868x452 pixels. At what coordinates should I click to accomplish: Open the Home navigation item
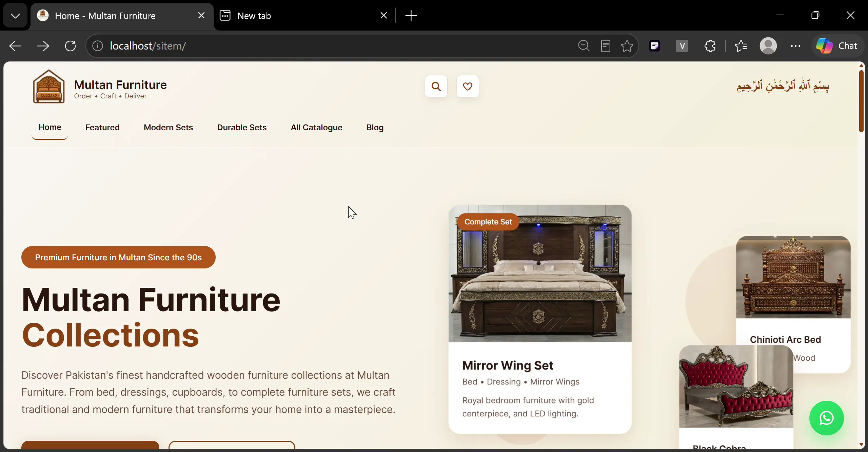[x=50, y=127]
